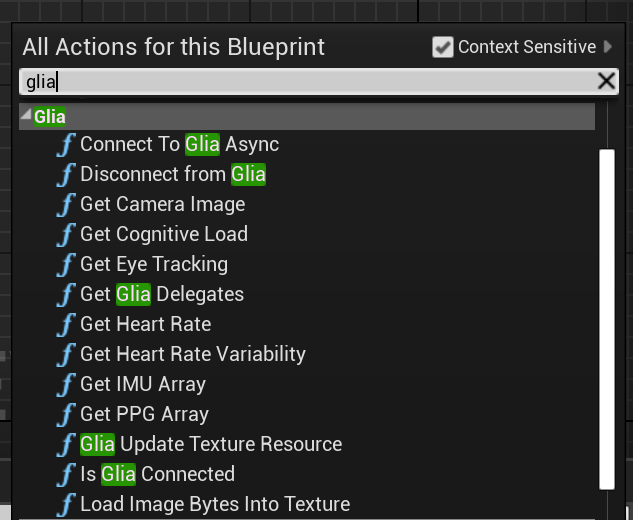Collapse the Glia category
Image resolution: width=633 pixels, height=520 pixels.
(x=26, y=116)
